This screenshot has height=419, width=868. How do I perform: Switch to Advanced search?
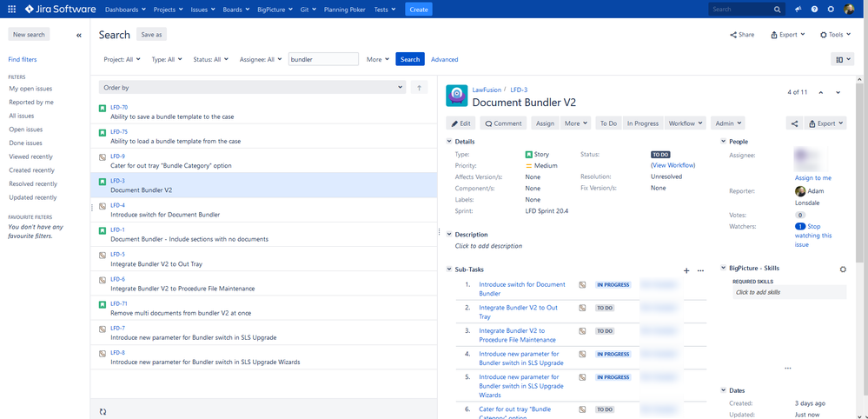[x=445, y=59]
